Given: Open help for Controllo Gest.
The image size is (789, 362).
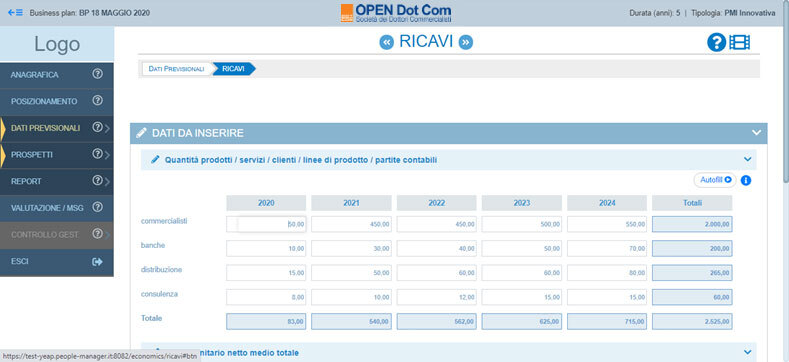Looking at the screenshot, I should (98, 234).
